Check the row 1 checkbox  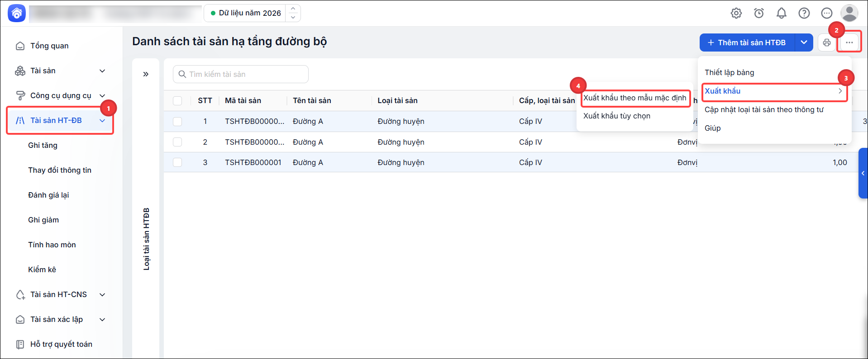(x=177, y=122)
